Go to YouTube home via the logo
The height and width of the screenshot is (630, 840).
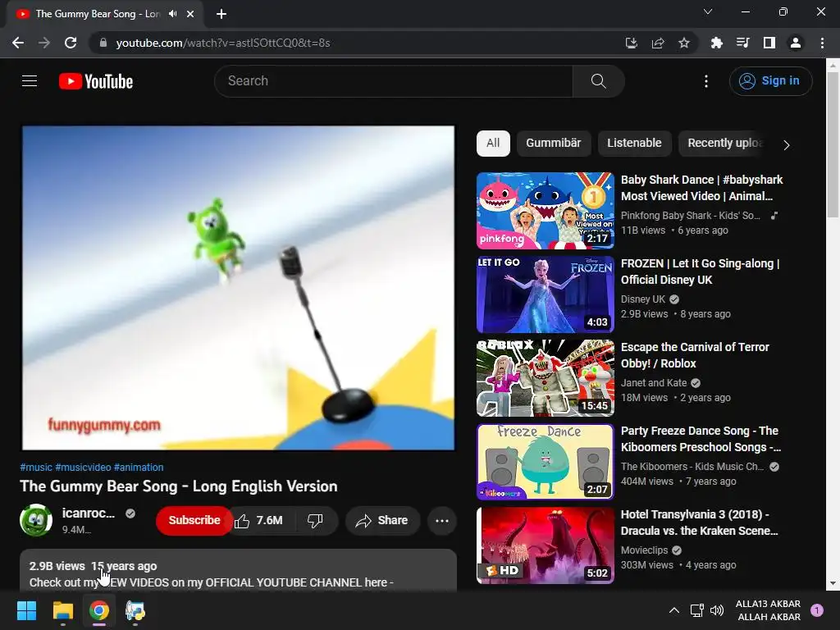coord(96,81)
